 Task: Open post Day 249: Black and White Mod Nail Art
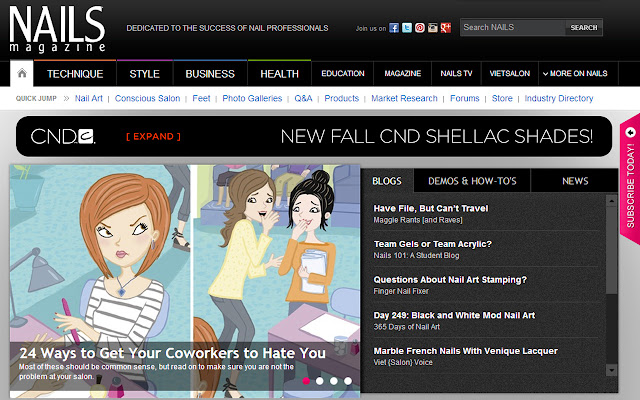pyautogui.click(x=454, y=315)
